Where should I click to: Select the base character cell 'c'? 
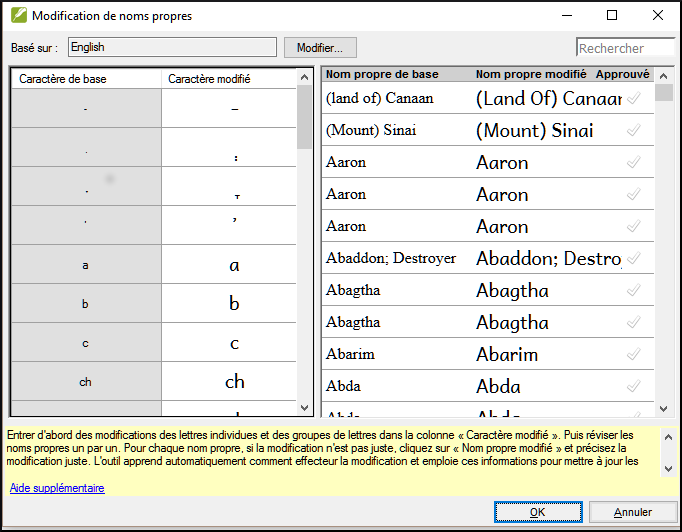86,342
